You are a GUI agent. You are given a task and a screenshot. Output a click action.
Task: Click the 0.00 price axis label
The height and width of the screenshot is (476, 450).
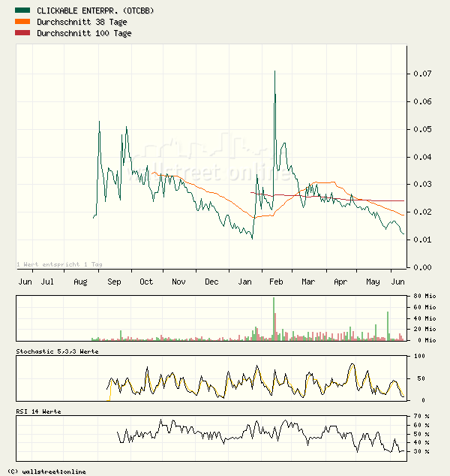click(422, 267)
